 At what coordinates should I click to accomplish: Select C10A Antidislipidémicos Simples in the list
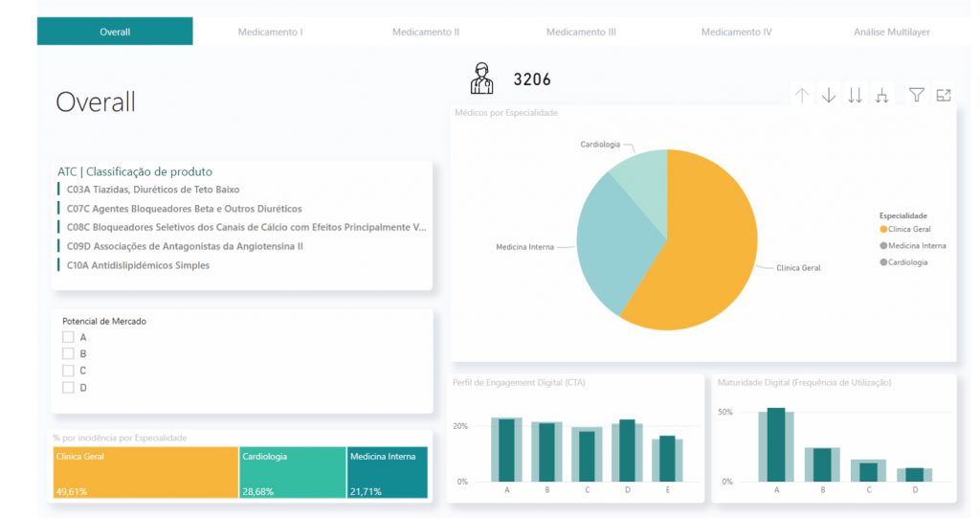point(138,265)
